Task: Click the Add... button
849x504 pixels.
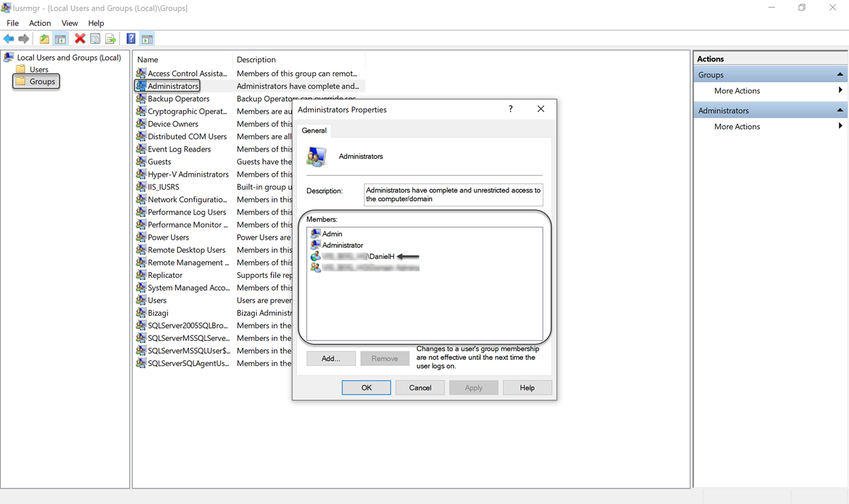Action: click(x=331, y=359)
